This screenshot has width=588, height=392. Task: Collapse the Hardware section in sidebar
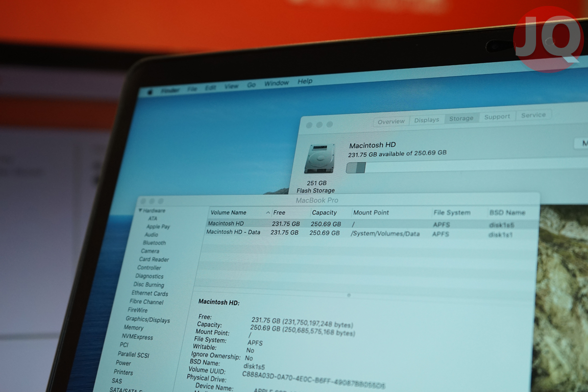click(x=141, y=211)
